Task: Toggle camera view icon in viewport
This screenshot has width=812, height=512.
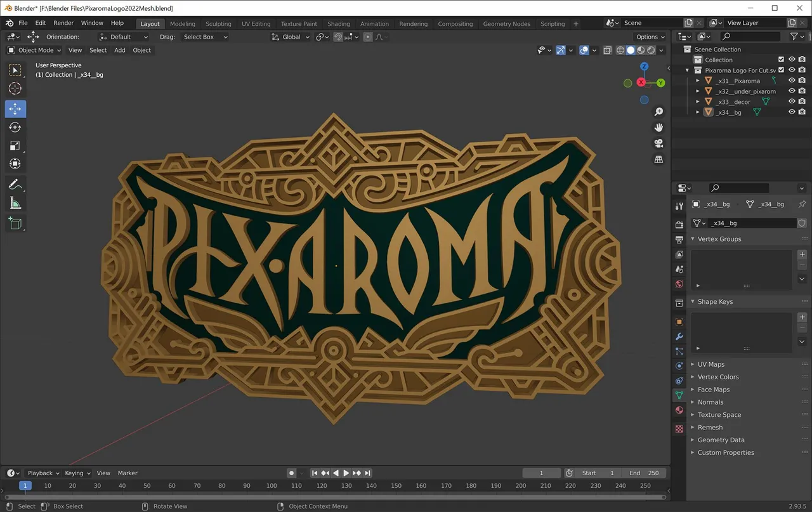Action: click(659, 143)
